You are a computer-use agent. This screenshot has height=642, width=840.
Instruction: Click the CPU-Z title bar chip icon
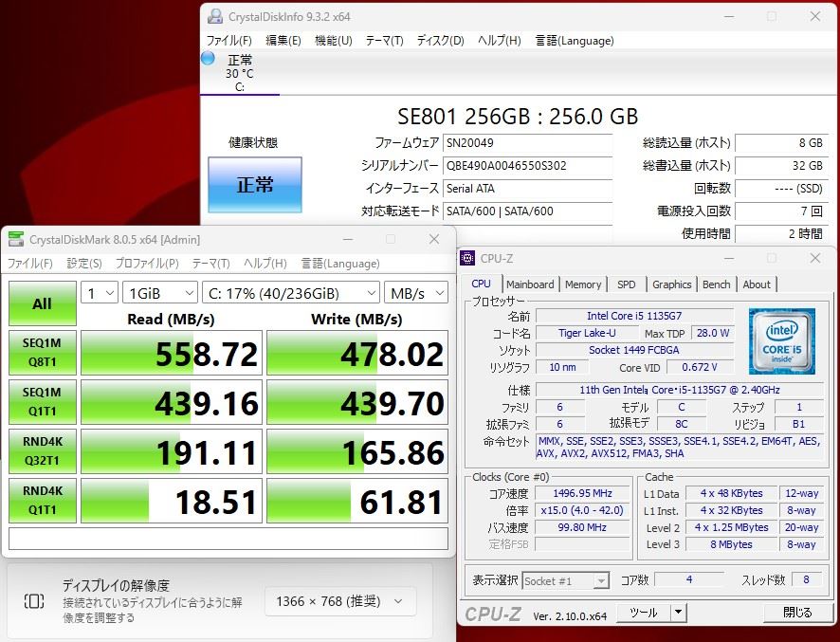467,258
